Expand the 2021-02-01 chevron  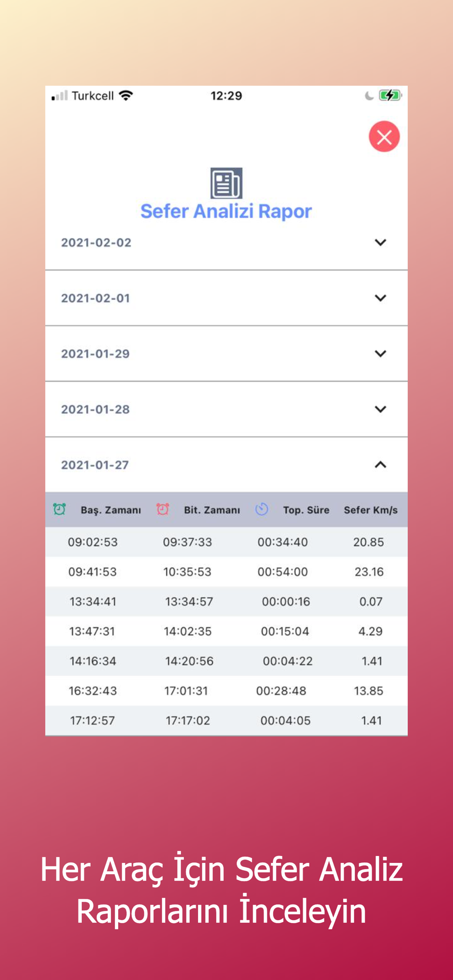coord(380,298)
